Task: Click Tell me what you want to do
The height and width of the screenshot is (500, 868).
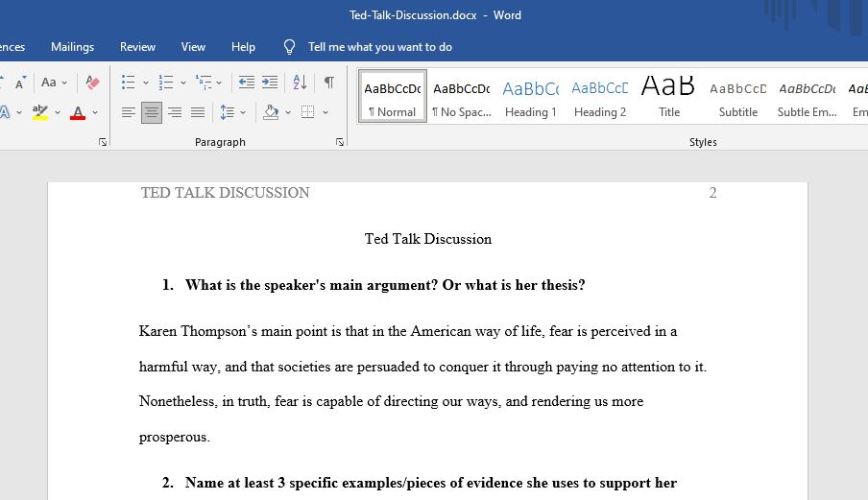Action: (x=380, y=47)
